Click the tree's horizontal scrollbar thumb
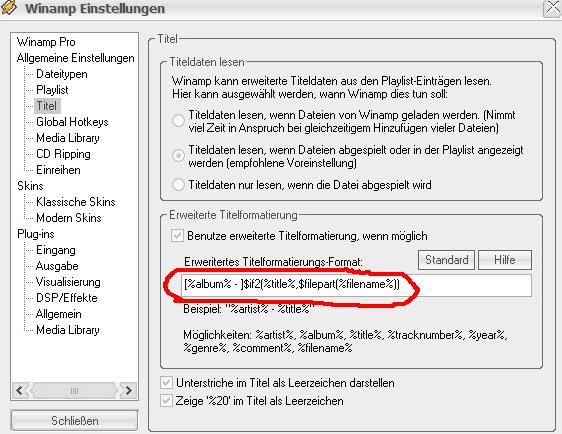 click(x=74, y=391)
